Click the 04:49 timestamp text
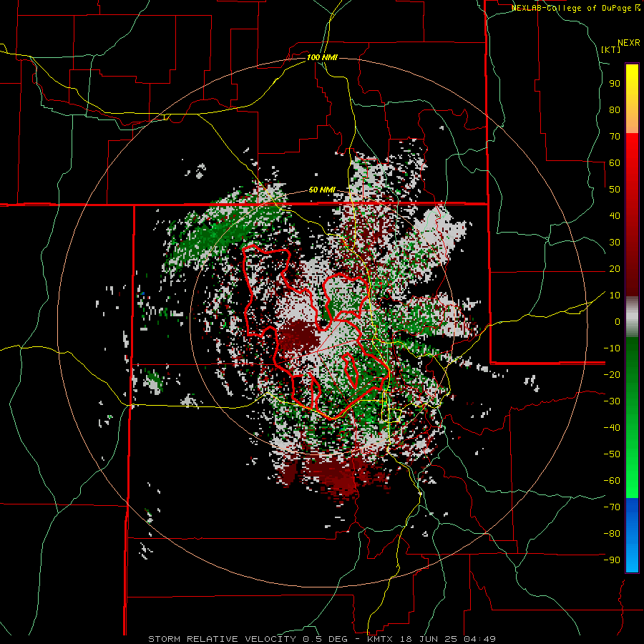 click(479, 639)
